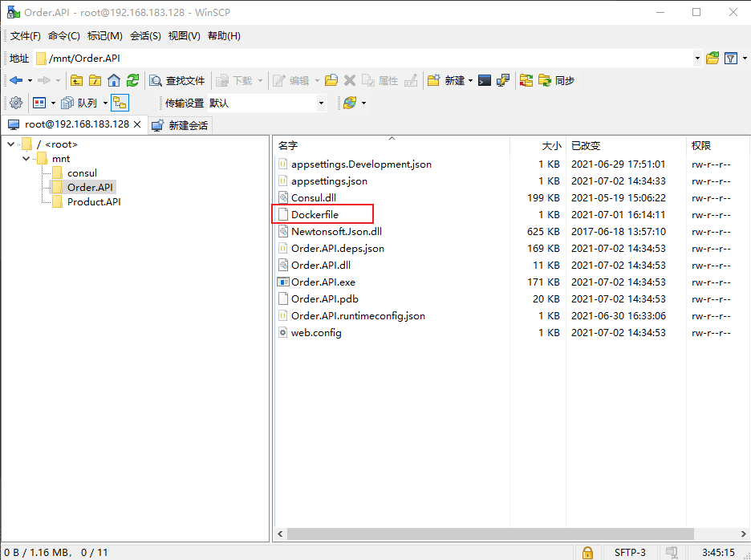Open in PuTTY icon
Viewport: 751px width, 560px height.
(503, 80)
